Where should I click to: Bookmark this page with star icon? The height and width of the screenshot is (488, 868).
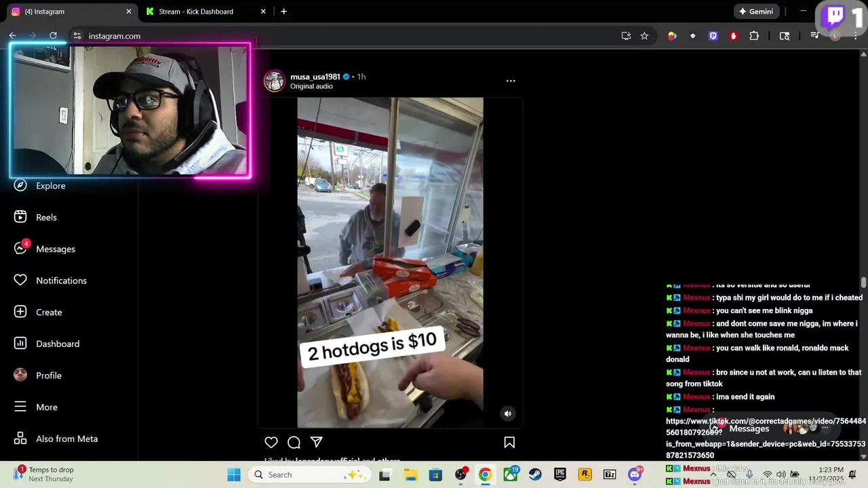(x=644, y=36)
